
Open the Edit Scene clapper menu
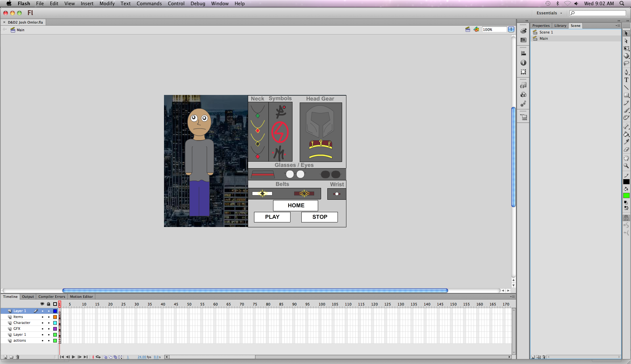468,30
